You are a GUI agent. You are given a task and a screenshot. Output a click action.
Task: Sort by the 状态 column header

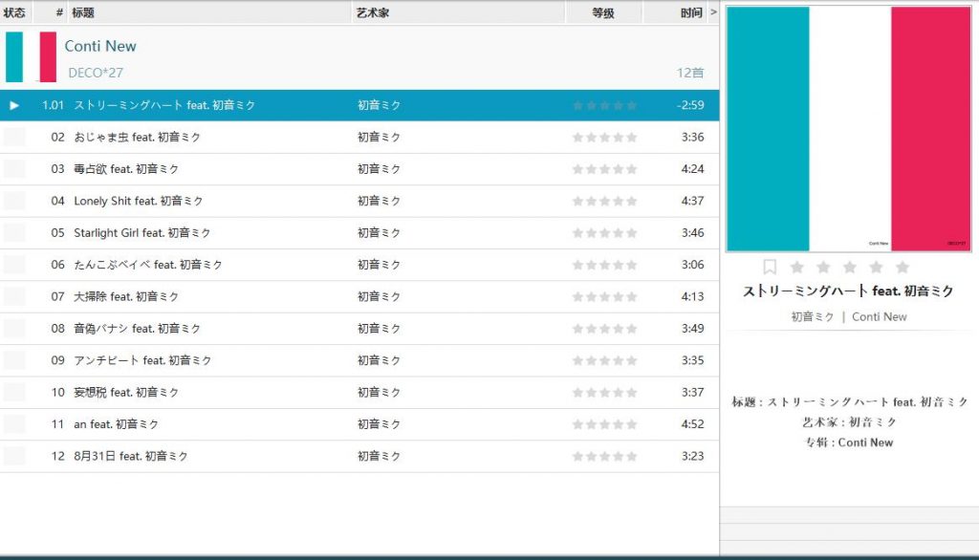[14, 12]
